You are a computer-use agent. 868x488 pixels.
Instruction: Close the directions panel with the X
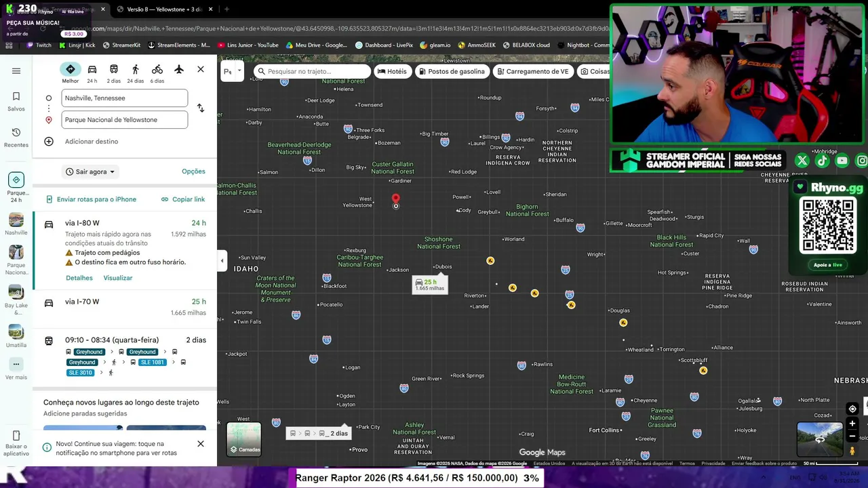201,69
